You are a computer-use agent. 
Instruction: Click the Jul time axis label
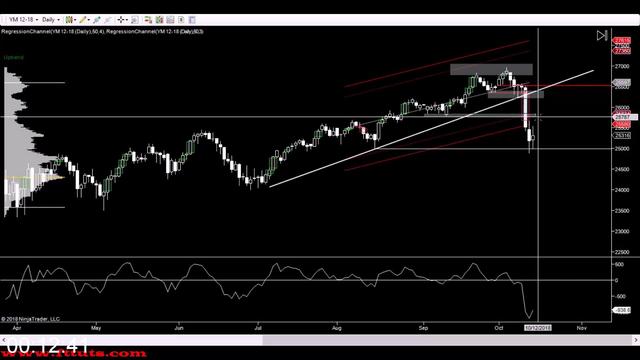[258, 328]
